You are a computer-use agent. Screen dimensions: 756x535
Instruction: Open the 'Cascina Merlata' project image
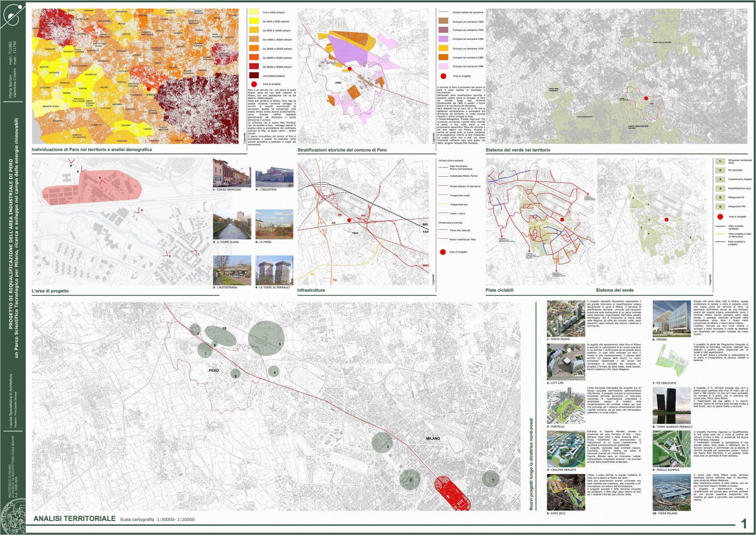tap(566, 449)
